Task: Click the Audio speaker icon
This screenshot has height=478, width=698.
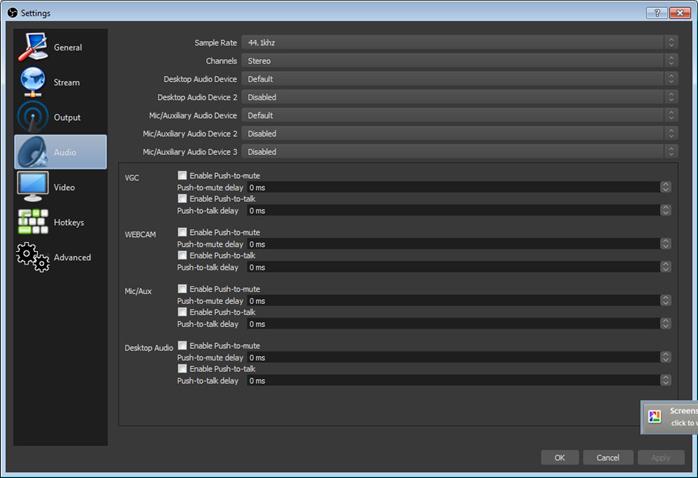Action: pyautogui.click(x=33, y=152)
